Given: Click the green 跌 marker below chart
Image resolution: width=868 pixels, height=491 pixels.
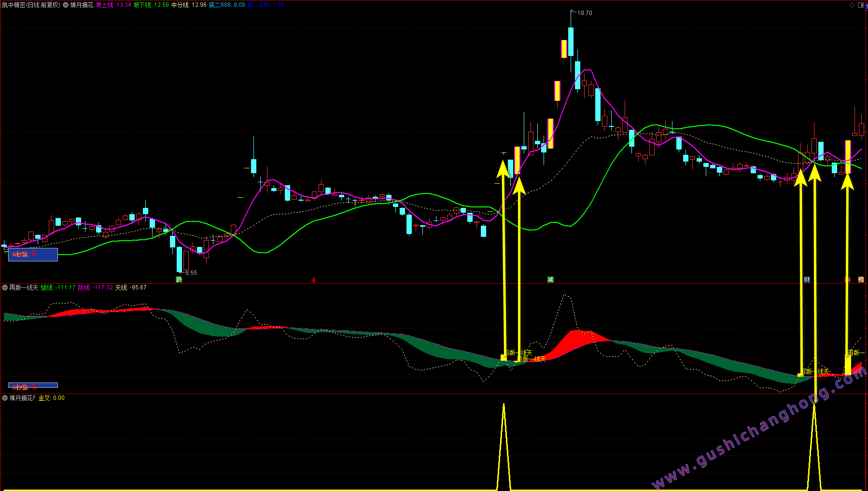Looking at the screenshot, I should coord(179,280).
